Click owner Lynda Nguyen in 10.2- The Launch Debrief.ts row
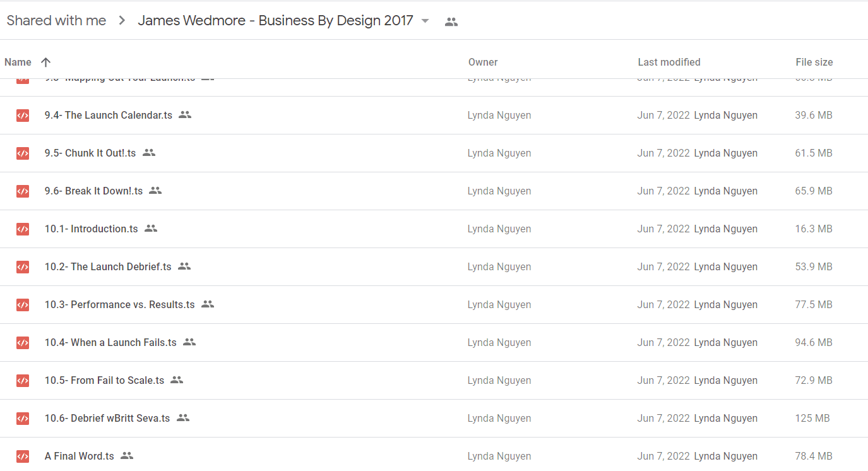The image size is (868, 471). 499,266
